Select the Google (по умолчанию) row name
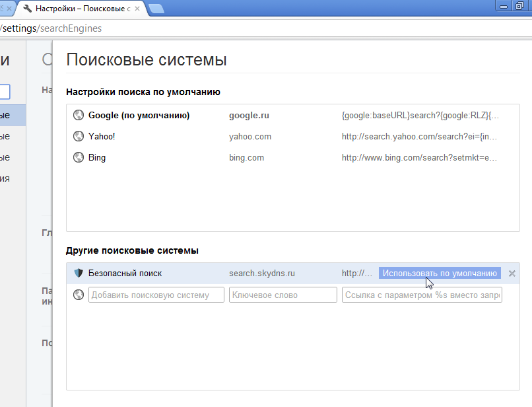 coord(139,115)
